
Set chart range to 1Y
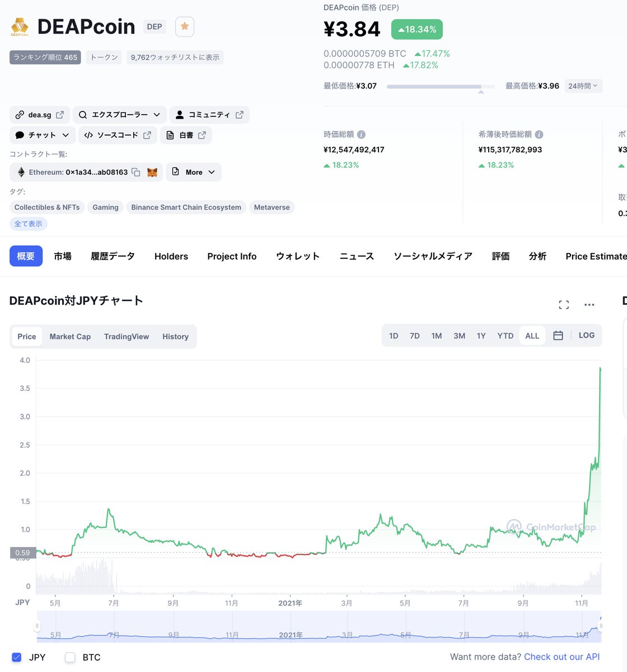pyautogui.click(x=481, y=335)
